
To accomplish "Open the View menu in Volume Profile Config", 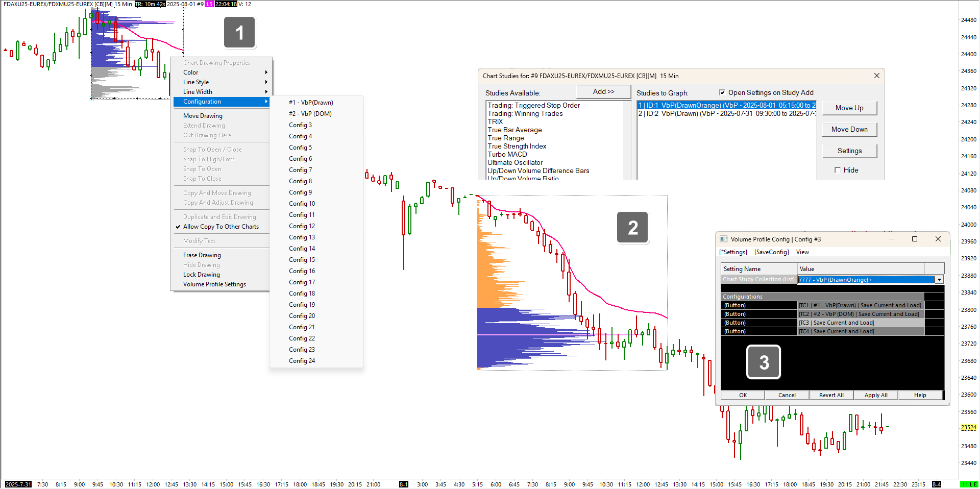I will pyautogui.click(x=802, y=252).
